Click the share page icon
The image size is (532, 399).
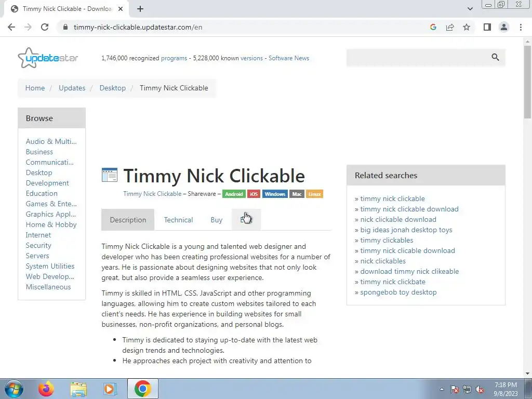[x=450, y=27]
